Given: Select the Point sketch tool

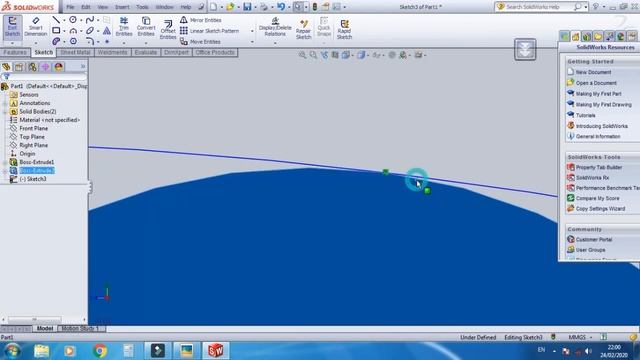Looking at the screenshot, I should point(107,41).
